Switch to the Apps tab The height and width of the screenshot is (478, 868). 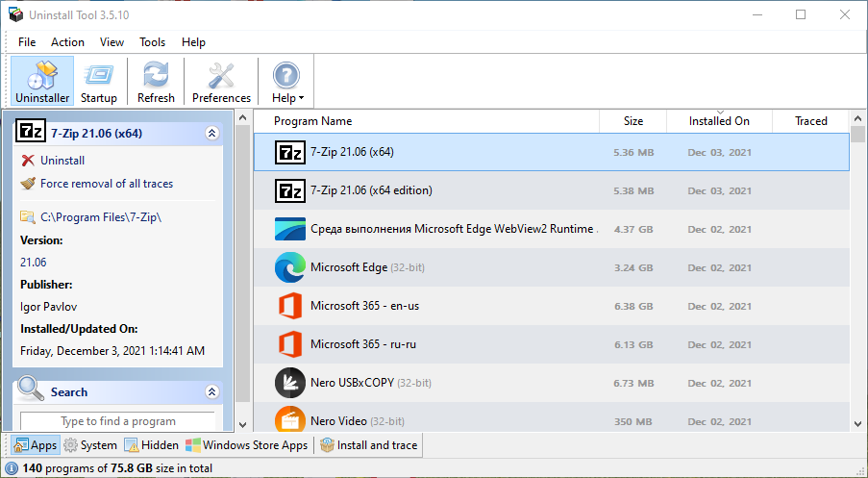tap(36, 445)
